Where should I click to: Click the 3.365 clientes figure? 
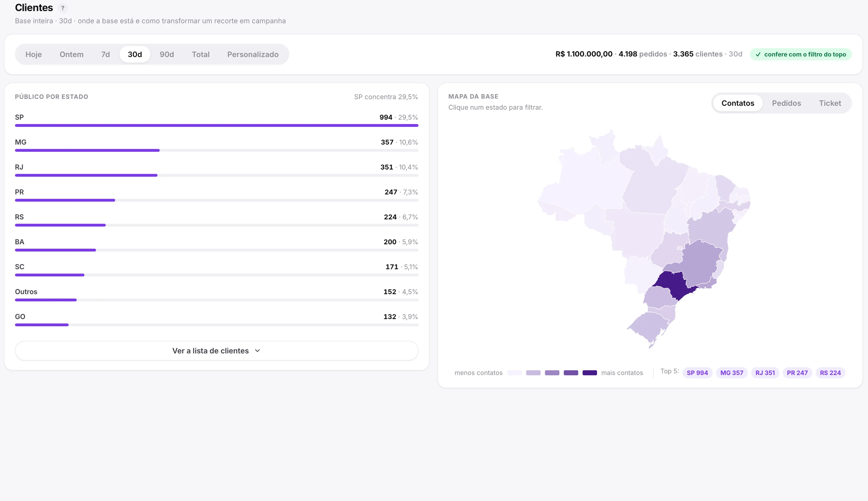click(698, 54)
